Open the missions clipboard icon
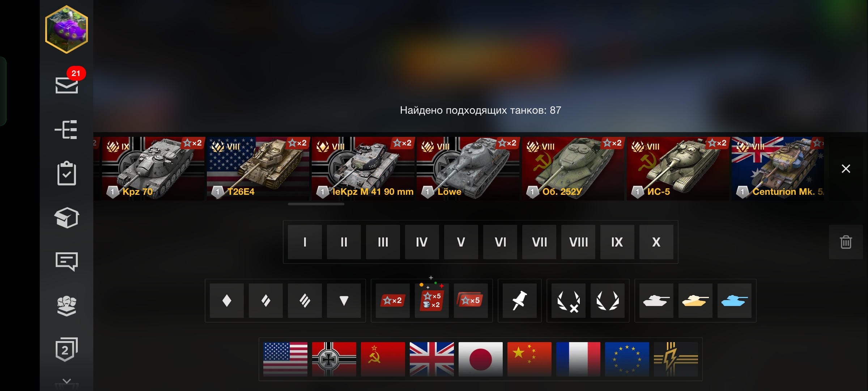Image resolution: width=868 pixels, height=391 pixels. pos(67,173)
